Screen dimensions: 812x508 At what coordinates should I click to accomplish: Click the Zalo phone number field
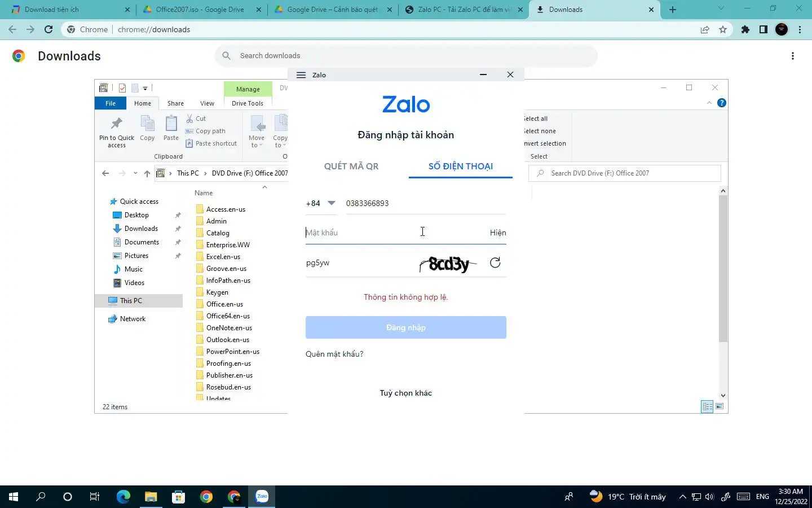(x=426, y=203)
